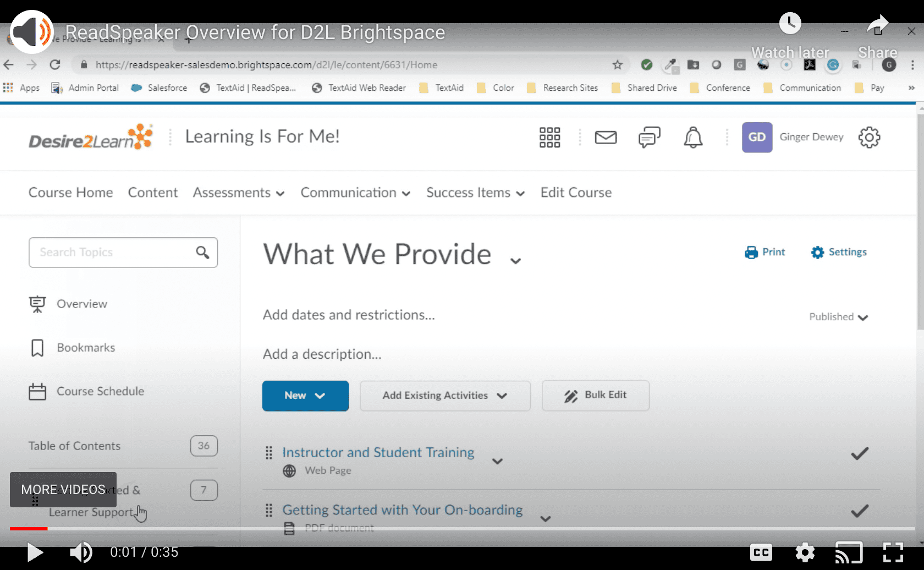Open the course selector grid icon

tap(549, 138)
